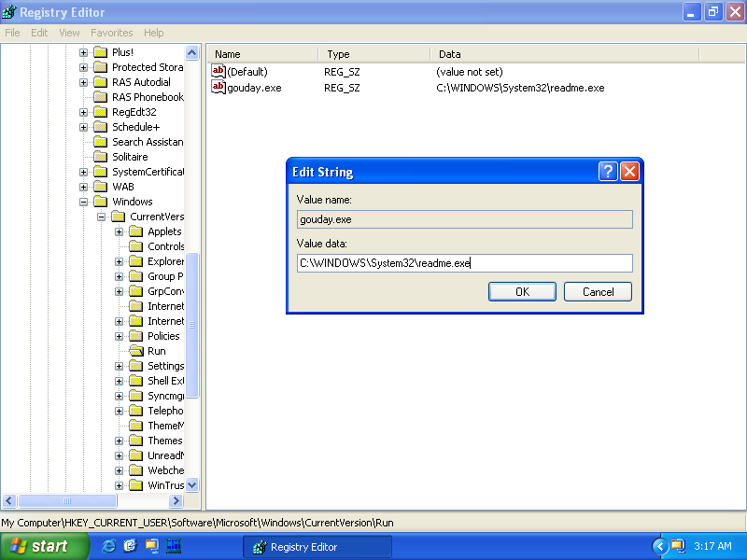
Task: Select the Search Assistant folder icon
Action: click(101, 142)
